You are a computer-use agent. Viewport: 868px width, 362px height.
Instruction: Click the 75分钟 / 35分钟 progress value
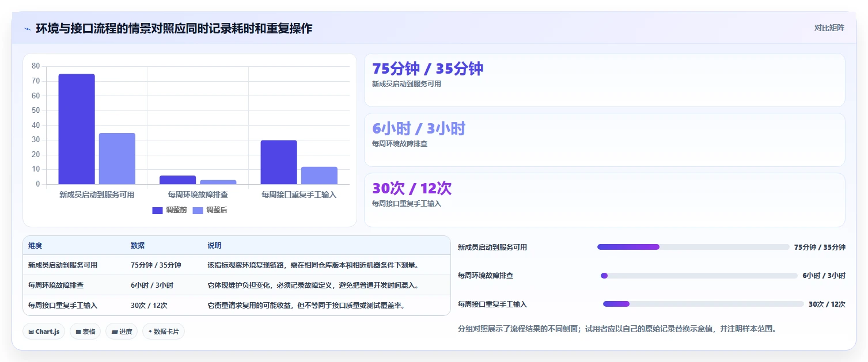[x=820, y=247]
